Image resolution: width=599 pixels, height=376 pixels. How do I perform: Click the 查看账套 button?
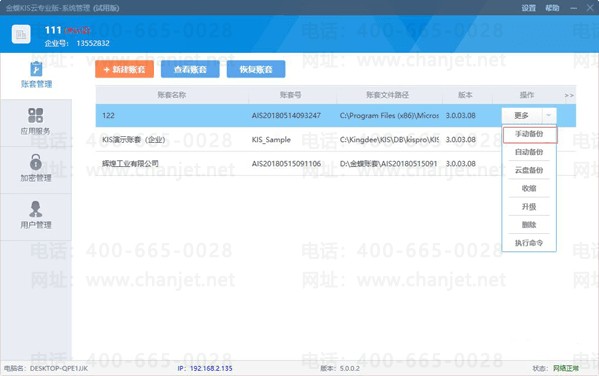(x=190, y=69)
